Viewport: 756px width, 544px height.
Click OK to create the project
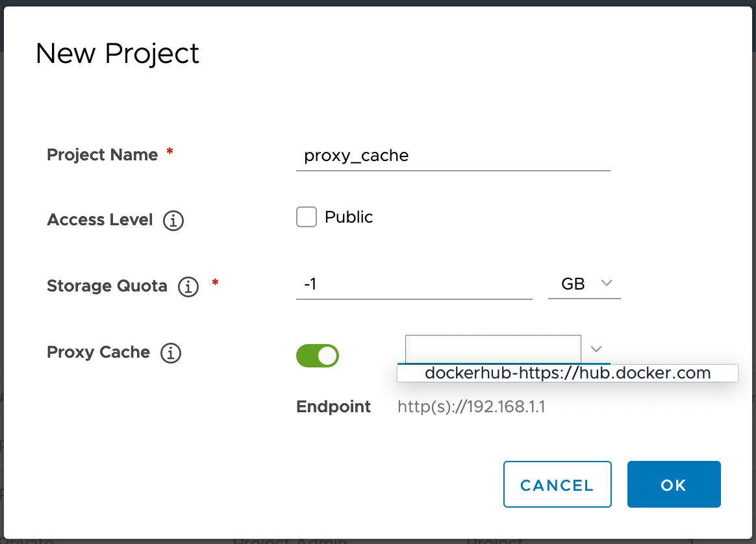(x=674, y=484)
